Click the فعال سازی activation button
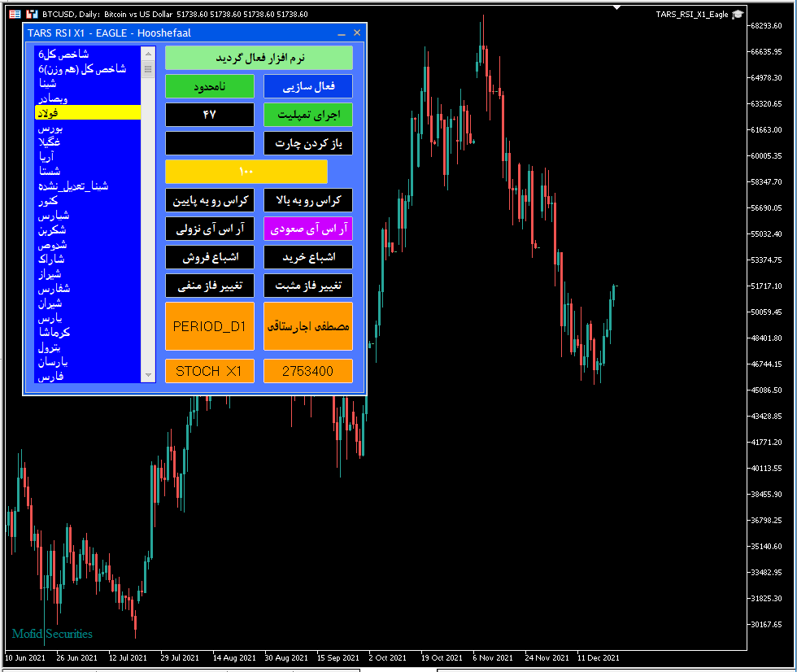 308,86
